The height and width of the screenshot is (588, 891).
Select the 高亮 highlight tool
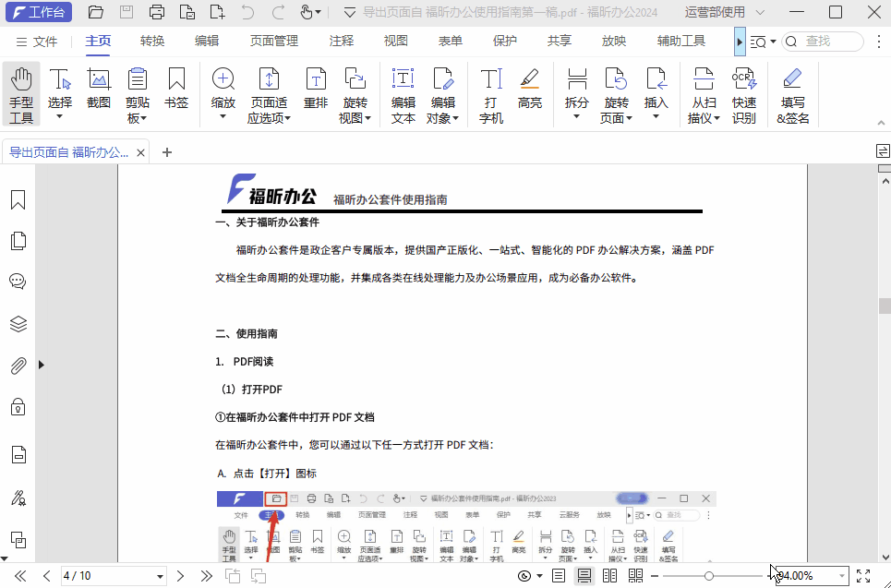[x=529, y=92]
